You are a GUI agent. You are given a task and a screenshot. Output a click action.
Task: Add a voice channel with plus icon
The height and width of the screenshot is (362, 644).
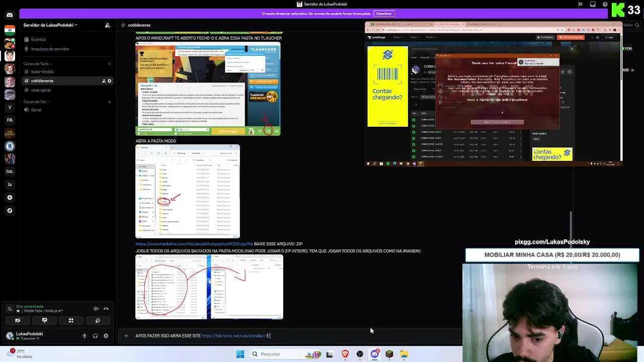(x=109, y=102)
